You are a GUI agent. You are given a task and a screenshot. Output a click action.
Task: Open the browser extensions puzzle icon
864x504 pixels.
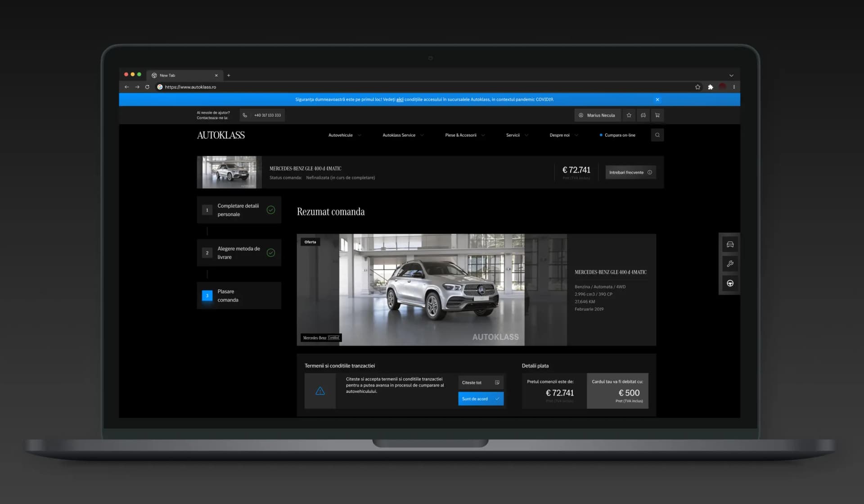pyautogui.click(x=710, y=87)
